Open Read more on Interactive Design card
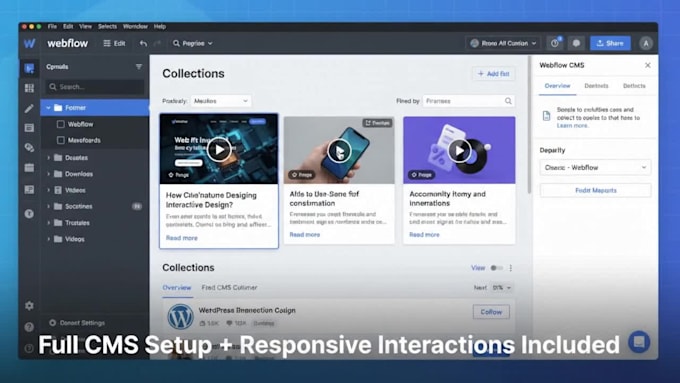 pos(182,238)
